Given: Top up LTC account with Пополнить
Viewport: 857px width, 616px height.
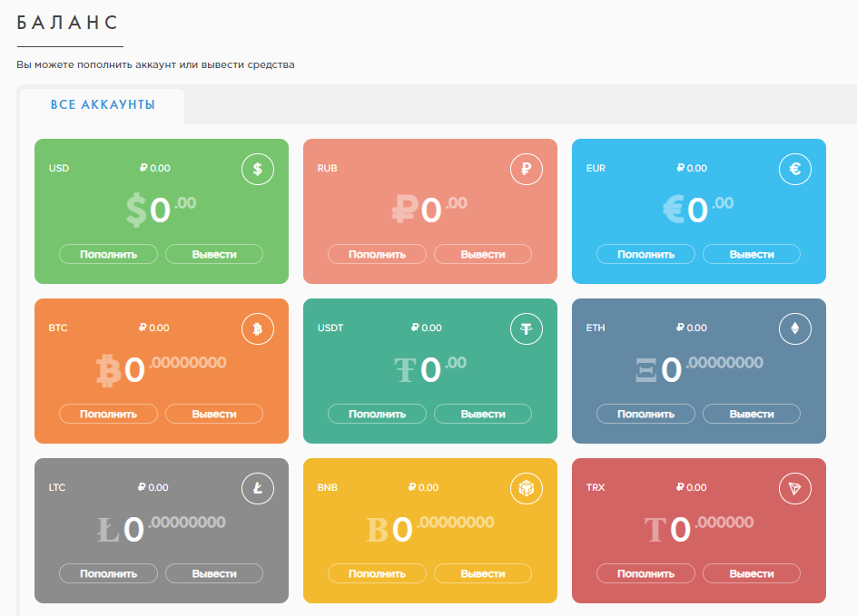Looking at the screenshot, I should 108,573.
